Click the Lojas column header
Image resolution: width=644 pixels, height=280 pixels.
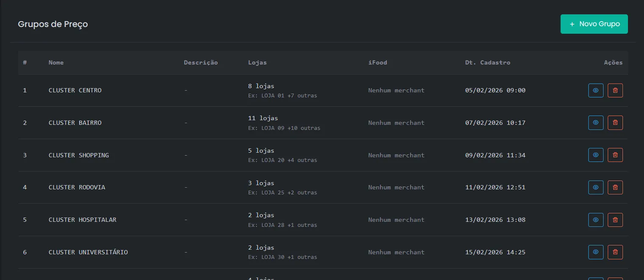click(x=258, y=63)
